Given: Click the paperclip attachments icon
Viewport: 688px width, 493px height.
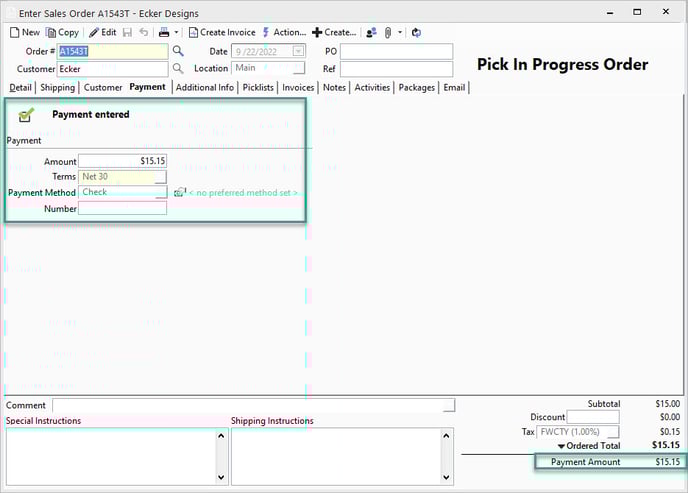Looking at the screenshot, I should [388, 32].
